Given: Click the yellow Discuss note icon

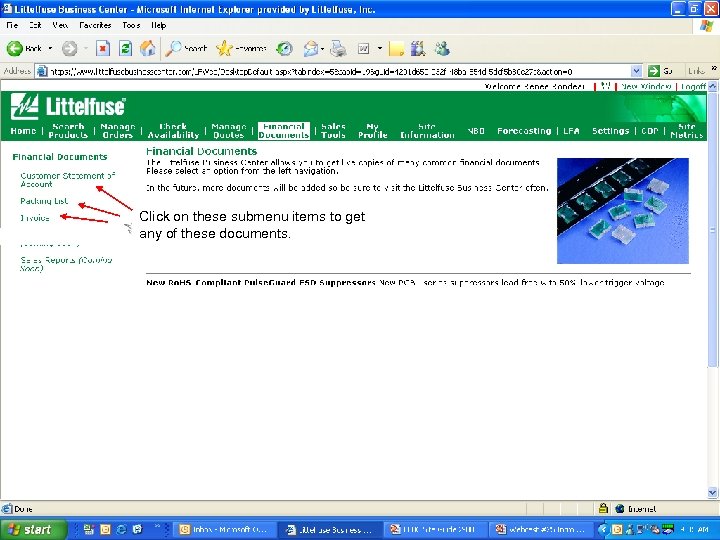Looking at the screenshot, I should pos(396,49).
